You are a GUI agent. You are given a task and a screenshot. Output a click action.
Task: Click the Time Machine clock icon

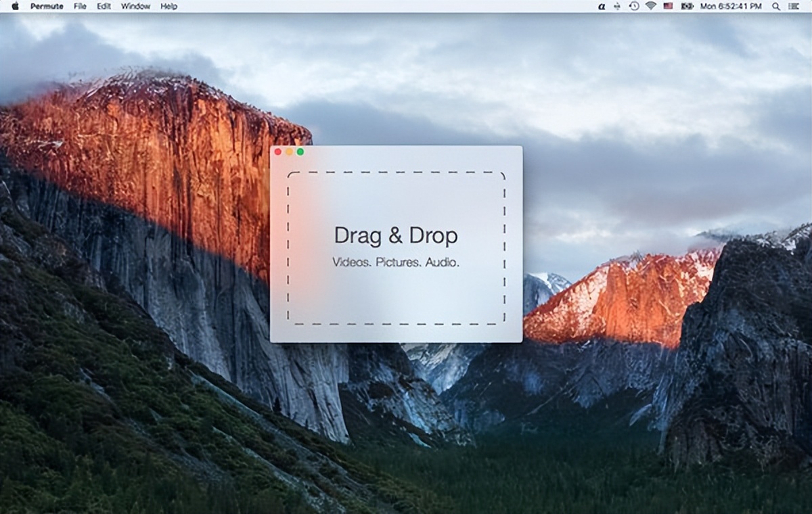click(x=634, y=6)
